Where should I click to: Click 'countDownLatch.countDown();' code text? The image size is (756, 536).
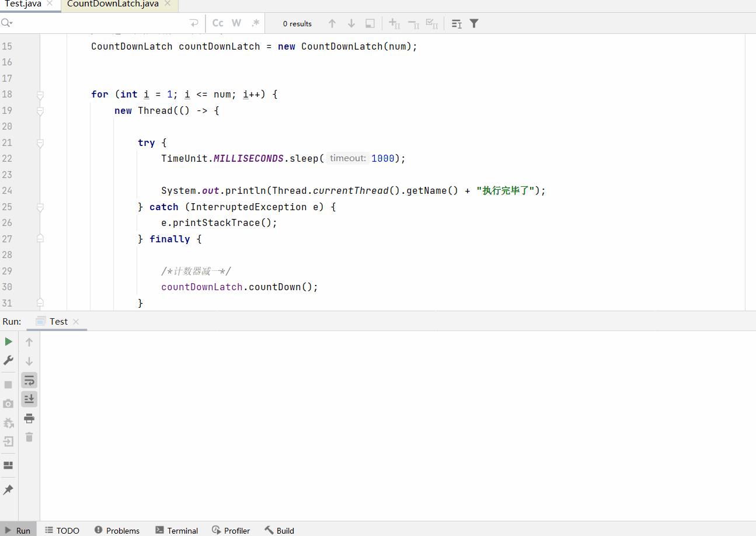[239, 287]
